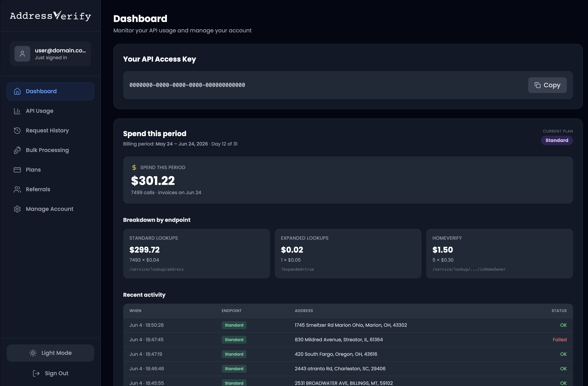The image size is (588, 386).
Task: Click the Plans credit card icon
Action: [x=17, y=170]
